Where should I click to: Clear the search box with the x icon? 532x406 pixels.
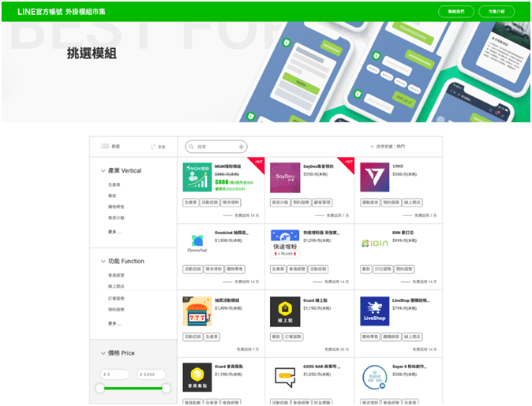pos(242,147)
